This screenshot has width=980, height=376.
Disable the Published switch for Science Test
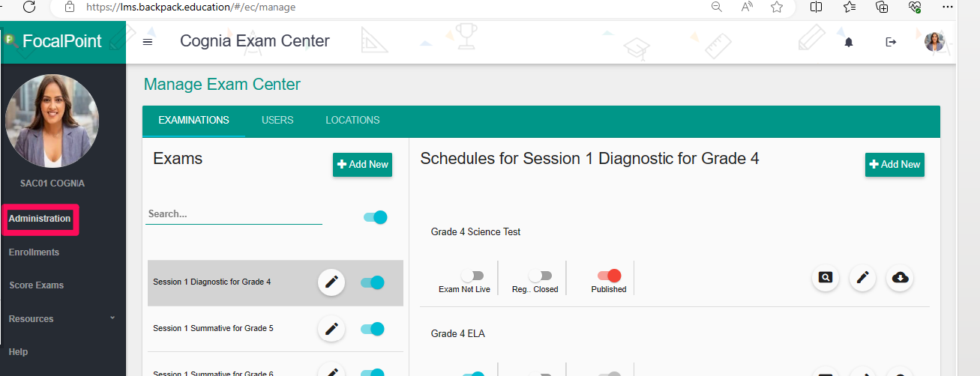pos(609,276)
